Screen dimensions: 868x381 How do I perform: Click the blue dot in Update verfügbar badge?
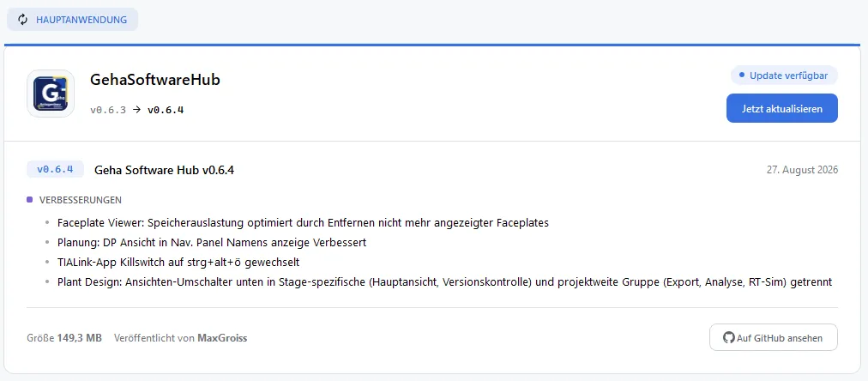(742, 75)
